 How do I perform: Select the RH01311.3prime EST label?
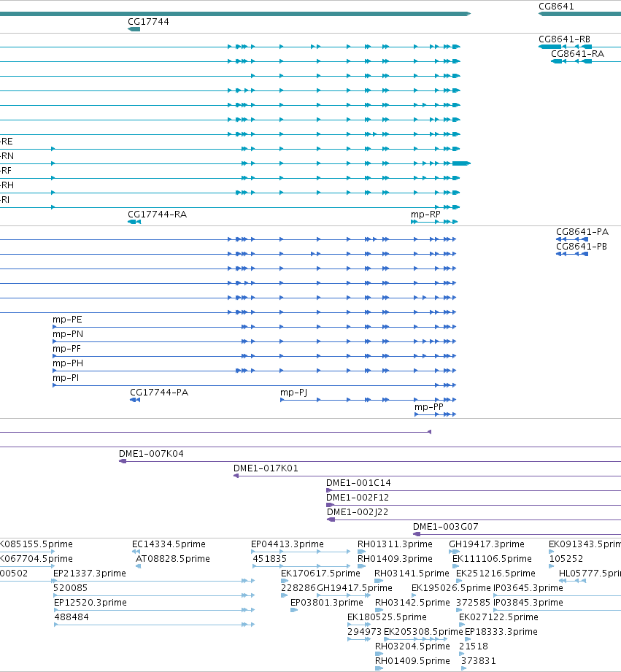tap(395, 544)
